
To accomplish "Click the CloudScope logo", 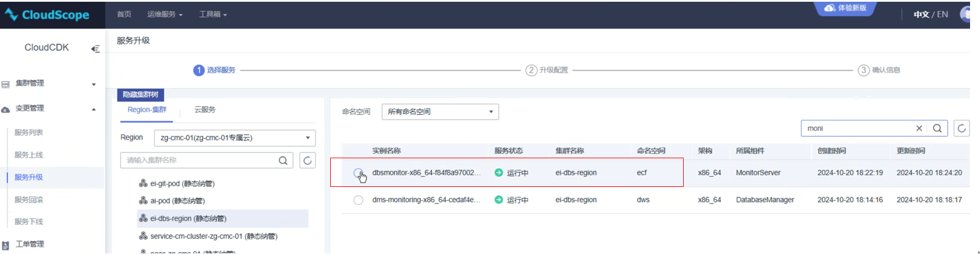I will (47, 15).
